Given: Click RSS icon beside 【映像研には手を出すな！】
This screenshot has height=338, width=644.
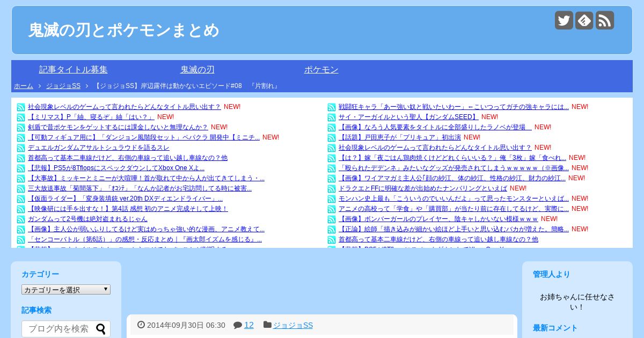Looking at the screenshot, I should click(x=21, y=209).
